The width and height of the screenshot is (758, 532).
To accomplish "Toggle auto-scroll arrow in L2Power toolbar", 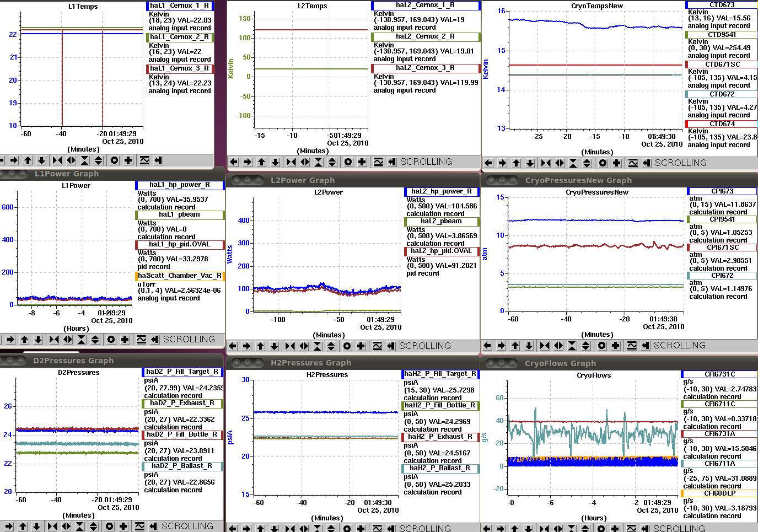I will pyautogui.click(x=391, y=346).
